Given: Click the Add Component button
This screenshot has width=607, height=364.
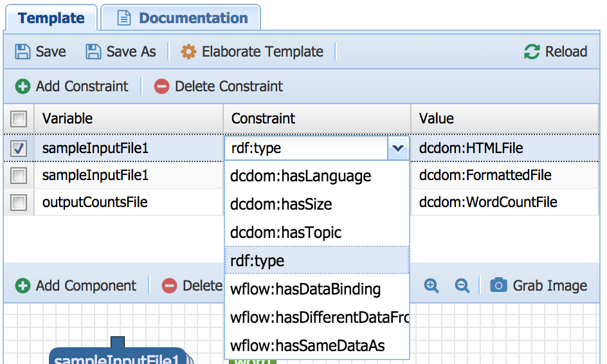Looking at the screenshot, I should point(76,286).
